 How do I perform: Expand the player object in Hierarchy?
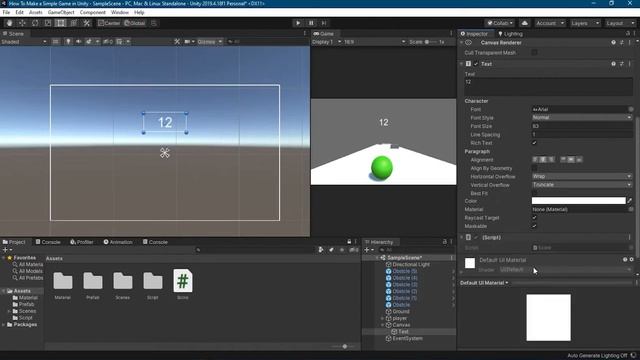click(x=382, y=318)
